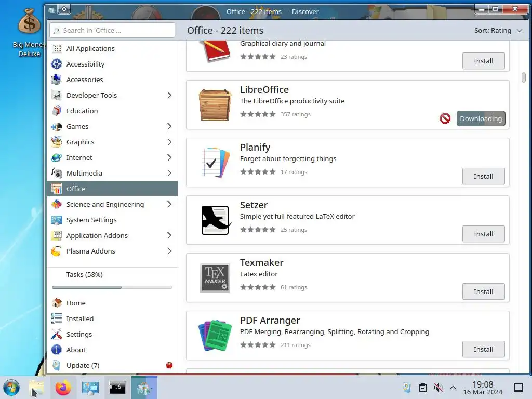Expand the Games category arrow
The width and height of the screenshot is (532, 399).
tap(169, 126)
